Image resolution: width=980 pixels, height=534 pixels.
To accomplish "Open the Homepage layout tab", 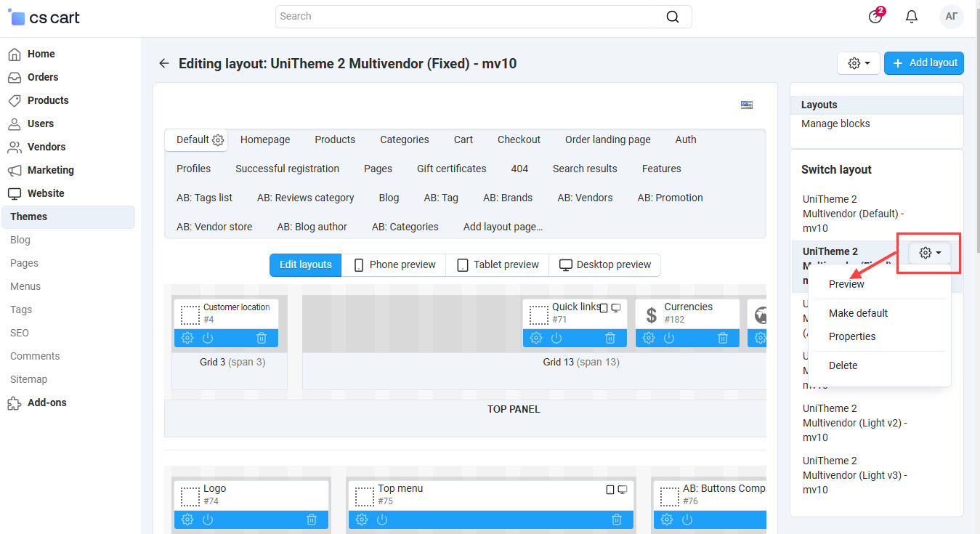I will 265,139.
